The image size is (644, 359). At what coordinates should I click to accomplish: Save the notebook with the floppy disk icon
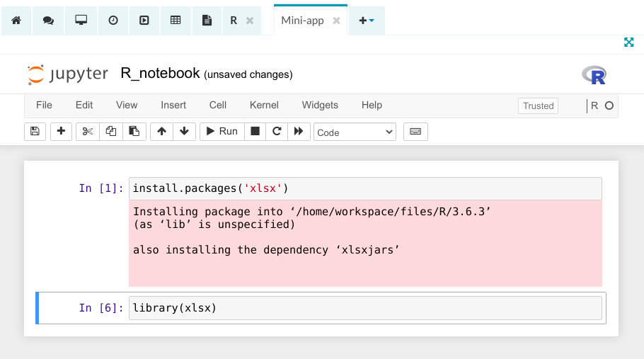(x=35, y=131)
